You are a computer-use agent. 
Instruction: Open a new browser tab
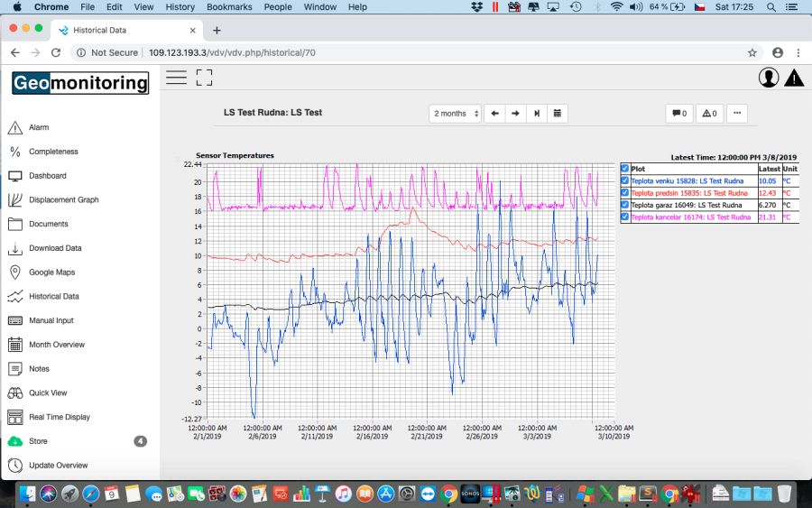tap(217, 31)
